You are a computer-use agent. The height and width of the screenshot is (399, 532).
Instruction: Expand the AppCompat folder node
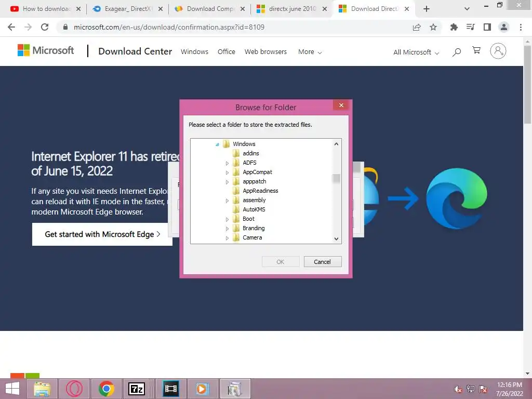pyautogui.click(x=227, y=172)
